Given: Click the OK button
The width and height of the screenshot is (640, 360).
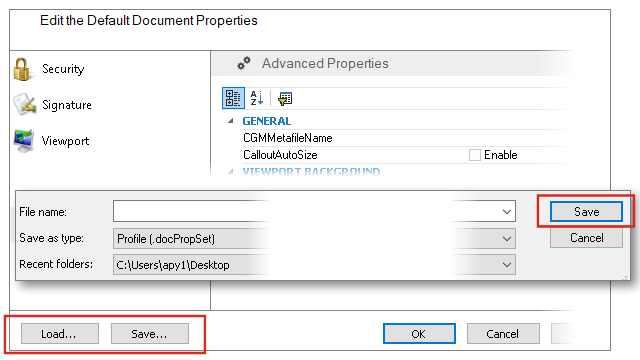Looking at the screenshot, I should point(419,333).
